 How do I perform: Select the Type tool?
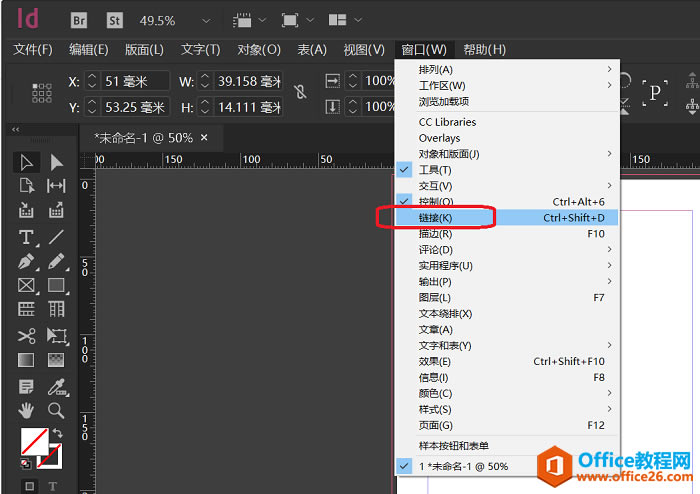tap(26, 237)
